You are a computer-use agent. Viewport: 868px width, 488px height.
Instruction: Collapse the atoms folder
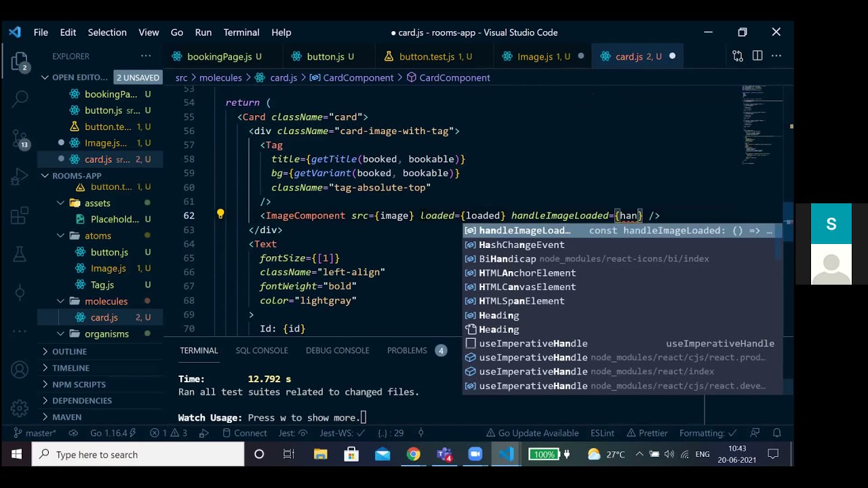pyautogui.click(x=60, y=235)
